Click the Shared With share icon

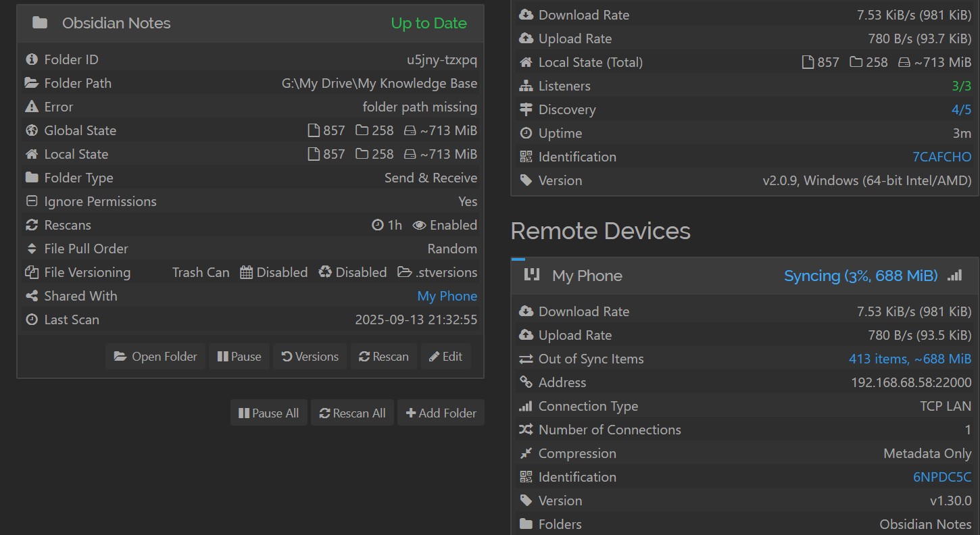click(x=31, y=296)
